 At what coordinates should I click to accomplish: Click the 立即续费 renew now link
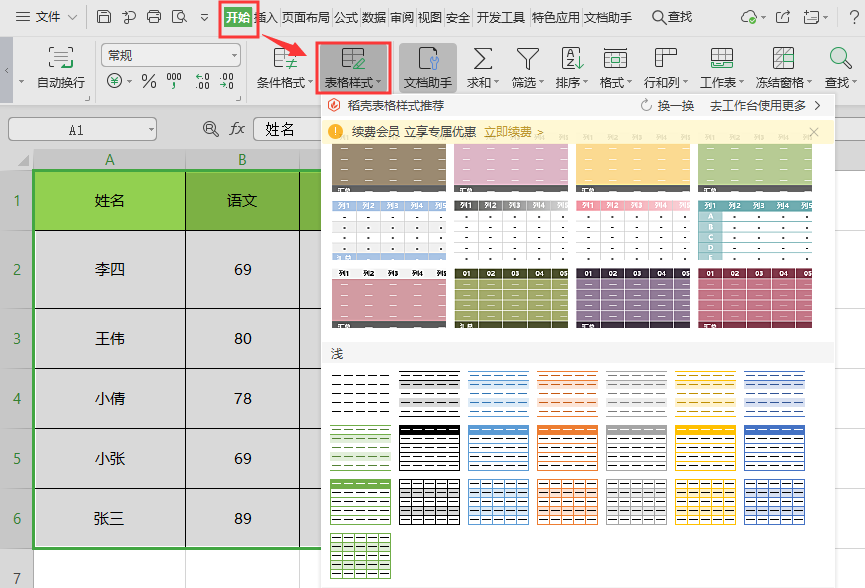click(513, 132)
